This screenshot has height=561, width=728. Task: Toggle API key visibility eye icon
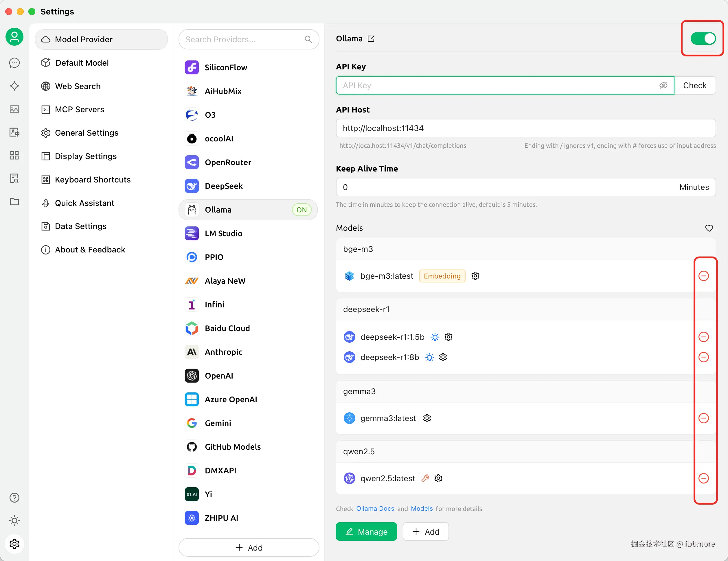pos(663,85)
